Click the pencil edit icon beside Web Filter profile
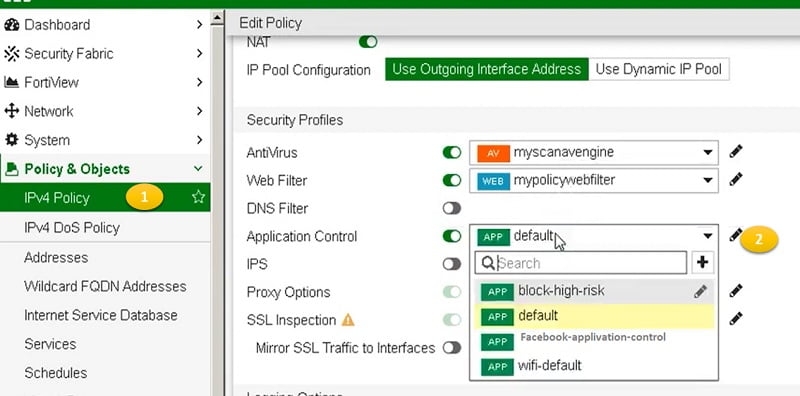This screenshot has height=396, width=800. (735, 179)
